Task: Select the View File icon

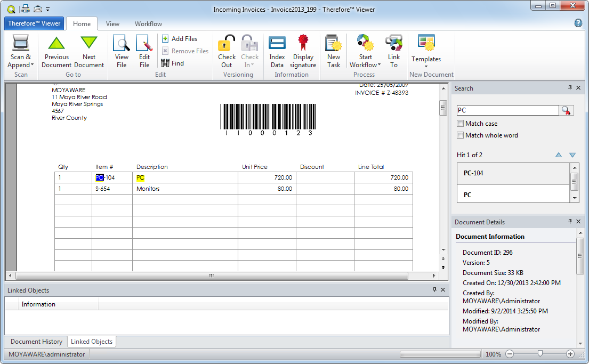Action: [x=122, y=51]
